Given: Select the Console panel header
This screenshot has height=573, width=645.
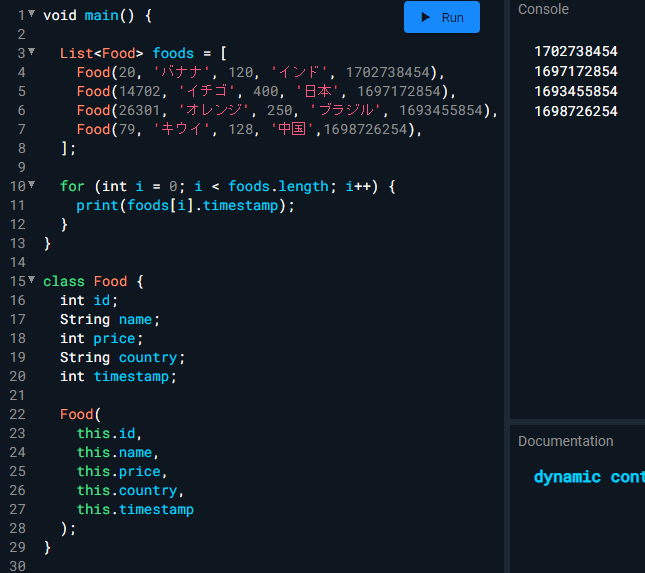Looking at the screenshot, I should 543,9.
